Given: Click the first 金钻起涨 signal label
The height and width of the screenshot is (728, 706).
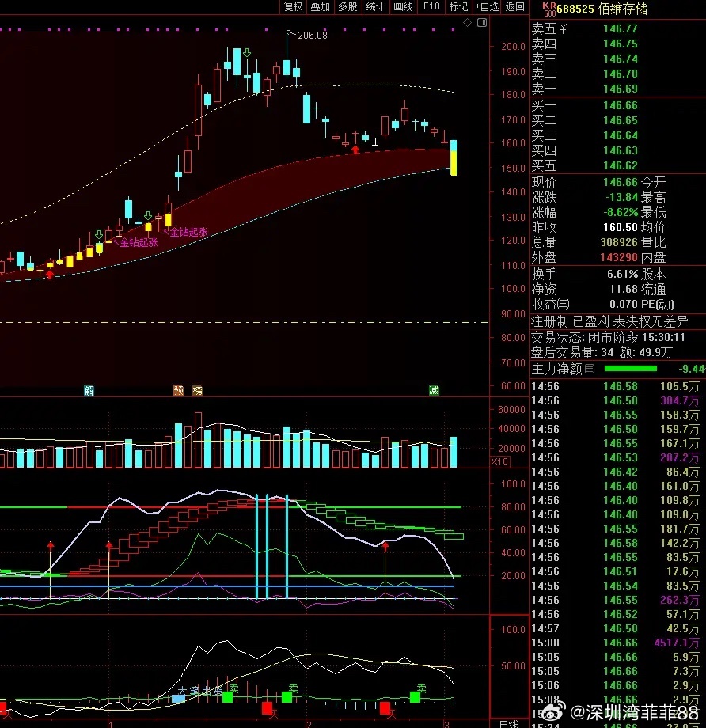Looking at the screenshot, I should pos(139,242).
